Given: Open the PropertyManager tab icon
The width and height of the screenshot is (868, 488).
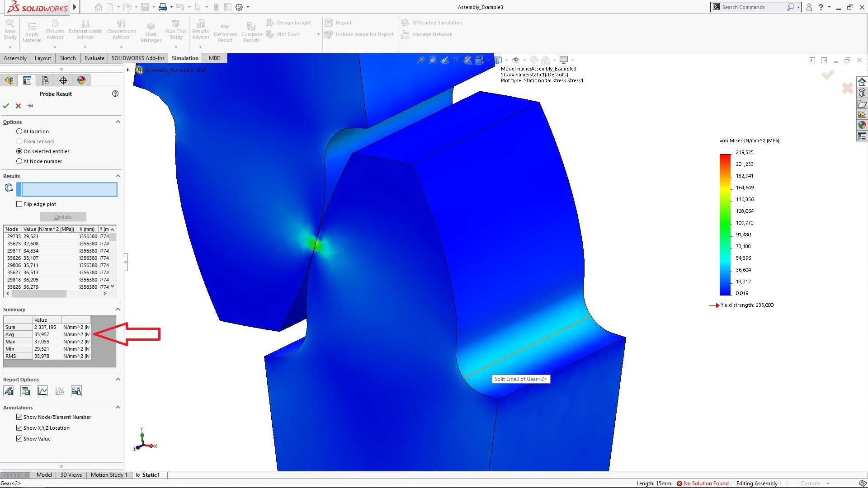Looking at the screenshot, I should (x=27, y=80).
